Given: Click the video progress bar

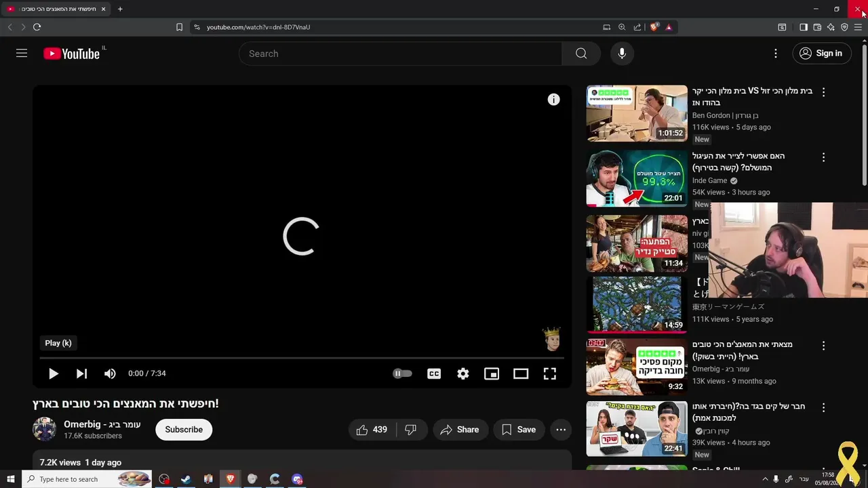Looking at the screenshot, I should [x=302, y=357].
